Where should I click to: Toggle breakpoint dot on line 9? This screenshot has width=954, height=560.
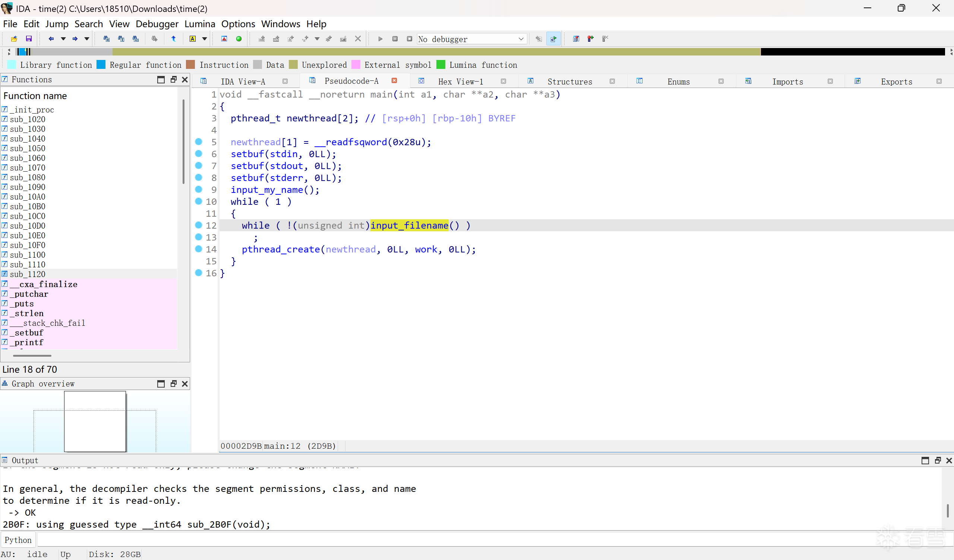click(198, 189)
